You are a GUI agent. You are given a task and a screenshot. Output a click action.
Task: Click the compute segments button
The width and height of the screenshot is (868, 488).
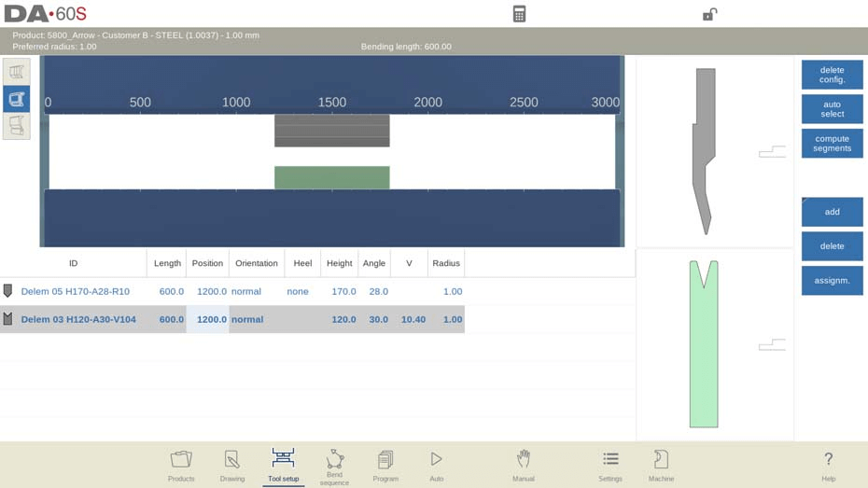[x=832, y=144]
